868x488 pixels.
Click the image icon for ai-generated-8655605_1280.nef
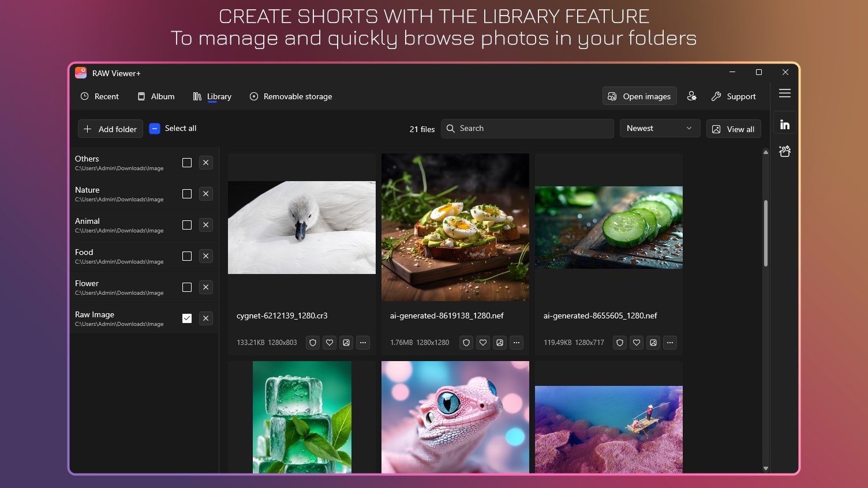[653, 343]
